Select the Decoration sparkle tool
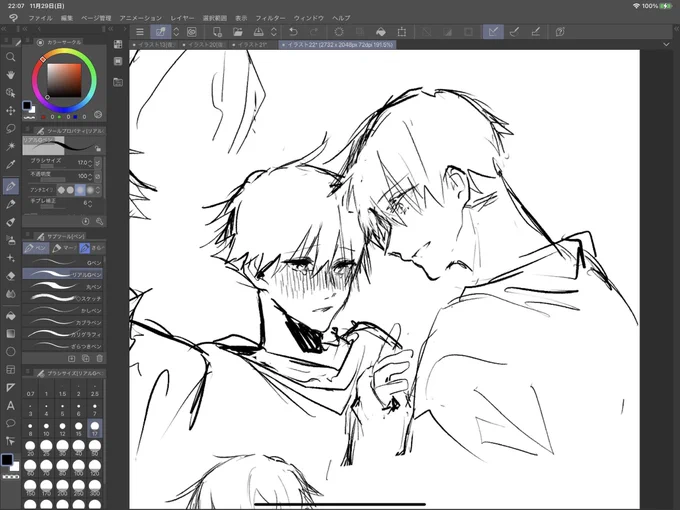The image size is (680, 510). click(x=11, y=258)
